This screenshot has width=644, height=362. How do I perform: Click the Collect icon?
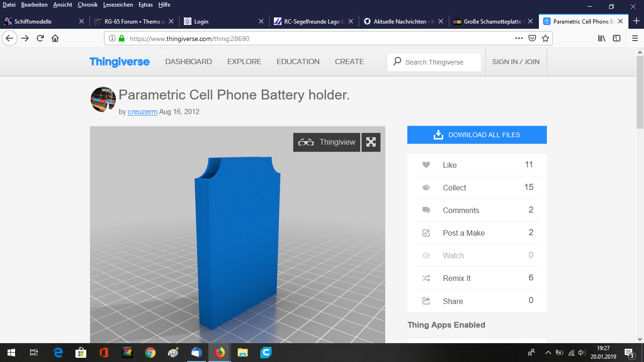tap(426, 188)
